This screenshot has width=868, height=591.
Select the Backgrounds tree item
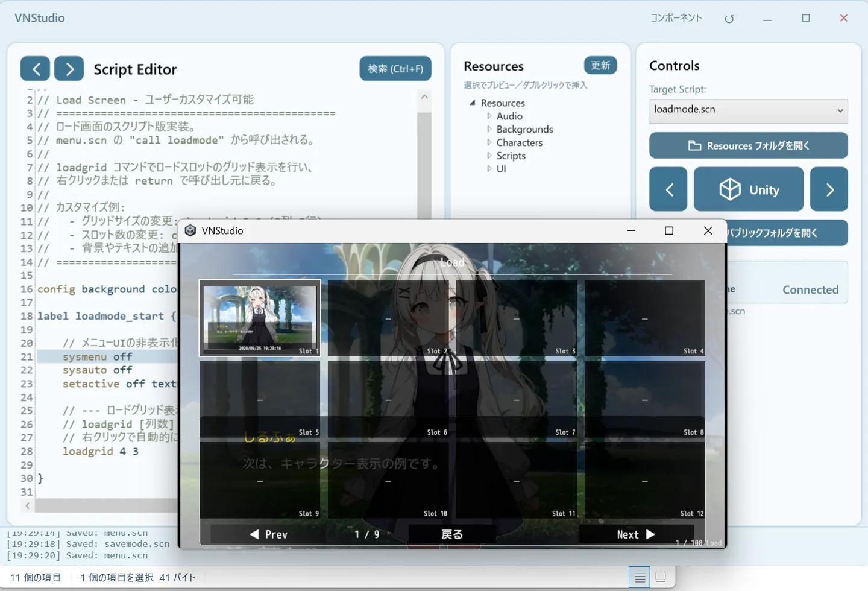(x=524, y=129)
